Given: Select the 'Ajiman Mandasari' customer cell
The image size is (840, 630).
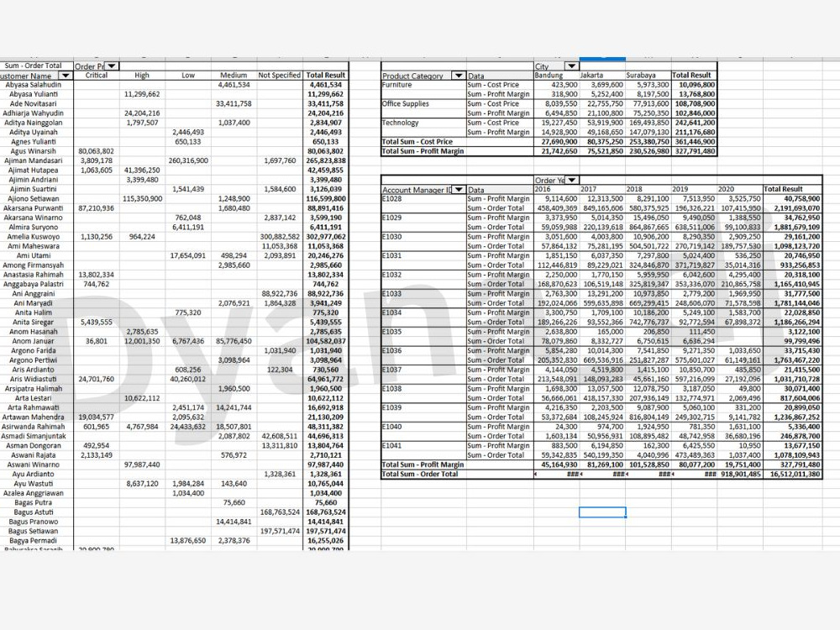Looking at the screenshot, I should 34,160.
